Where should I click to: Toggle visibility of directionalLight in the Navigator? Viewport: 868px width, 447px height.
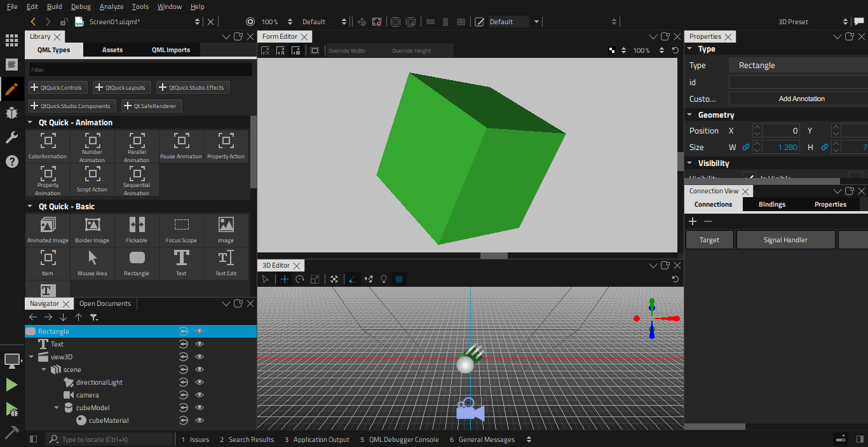point(199,382)
